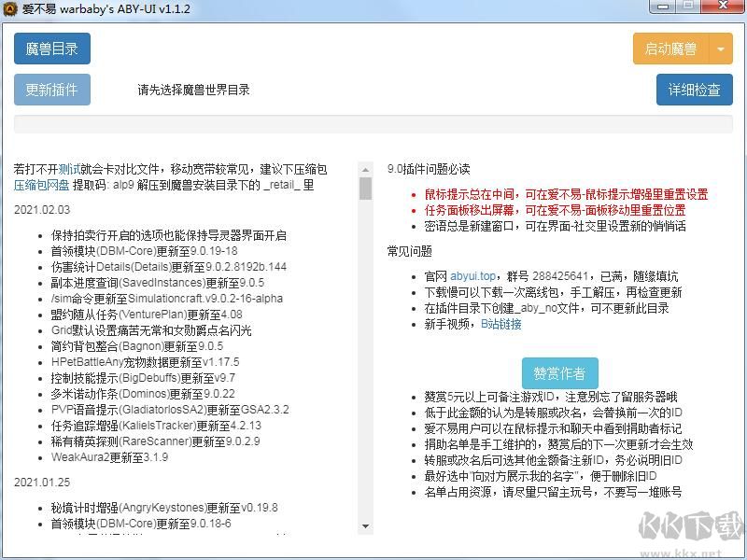Click the BigDebuffs v9.7 entry
The width and height of the screenshot is (747, 560).
(143, 378)
